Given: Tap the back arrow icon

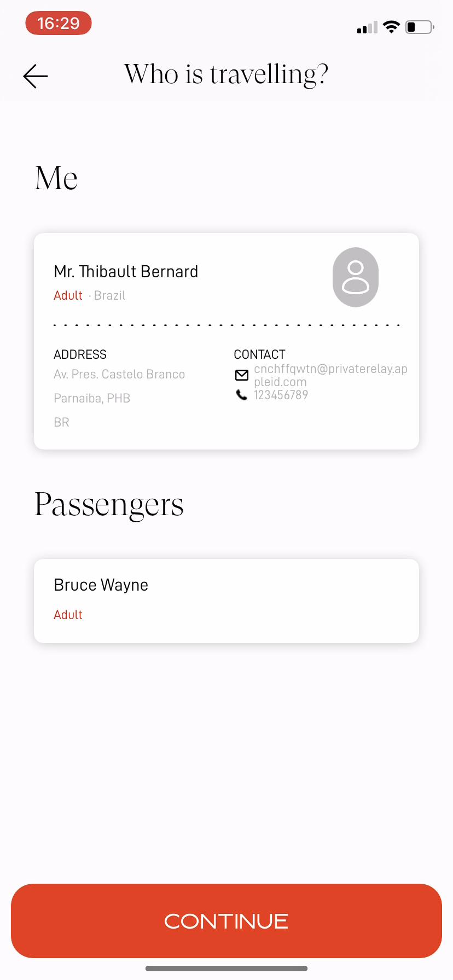Looking at the screenshot, I should pyautogui.click(x=36, y=76).
